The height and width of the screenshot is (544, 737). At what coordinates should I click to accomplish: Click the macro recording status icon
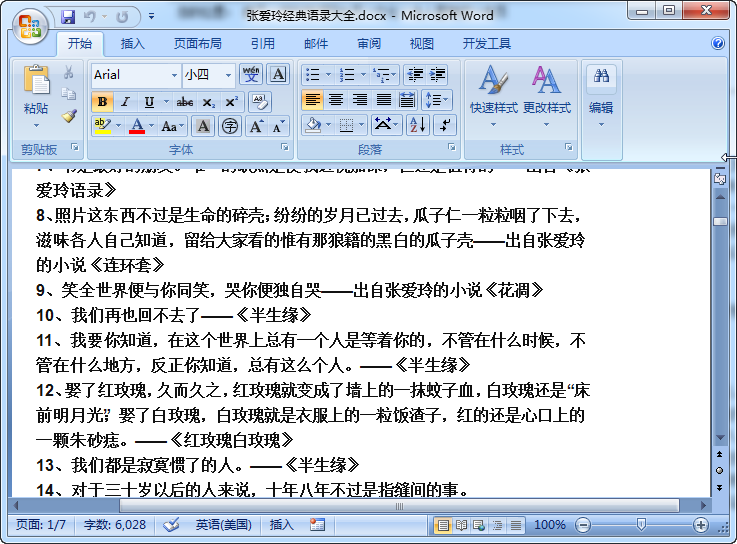coord(317,524)
